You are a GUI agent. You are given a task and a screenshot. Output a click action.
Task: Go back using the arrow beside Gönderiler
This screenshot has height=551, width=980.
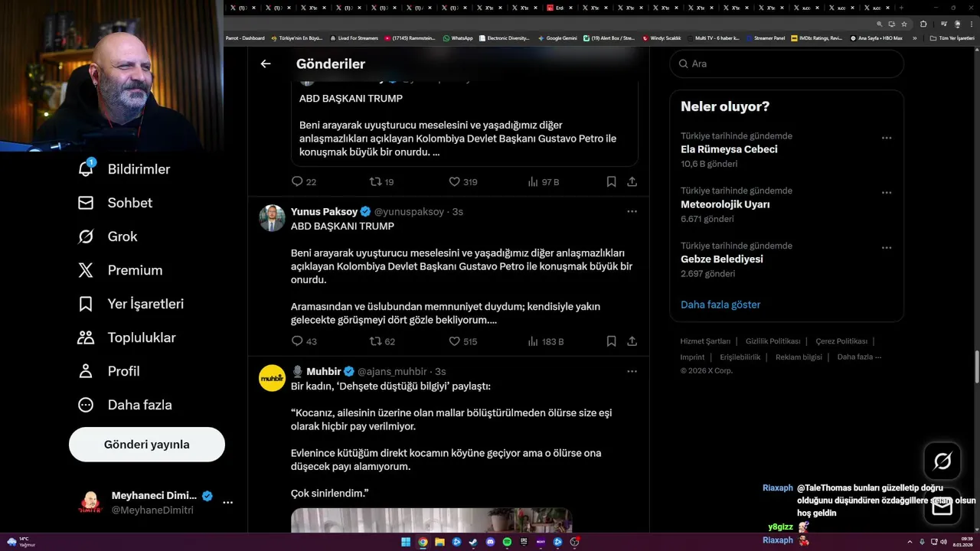click(266, 64)
